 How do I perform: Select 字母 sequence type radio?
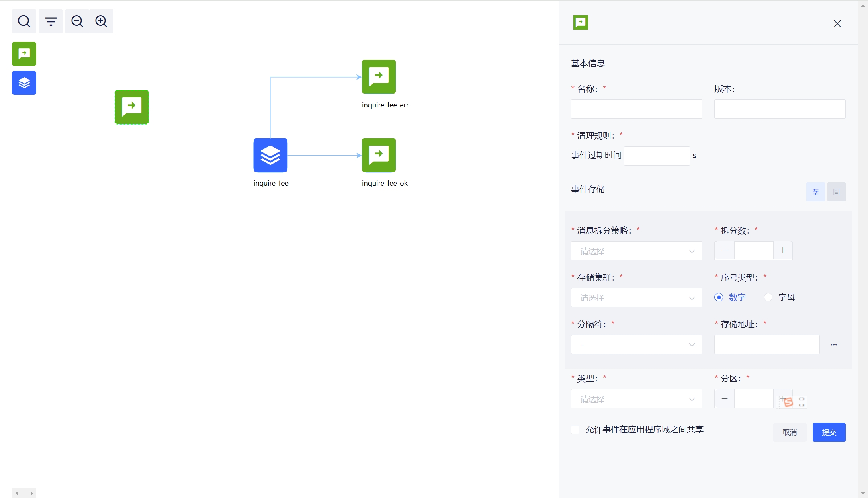768,297
